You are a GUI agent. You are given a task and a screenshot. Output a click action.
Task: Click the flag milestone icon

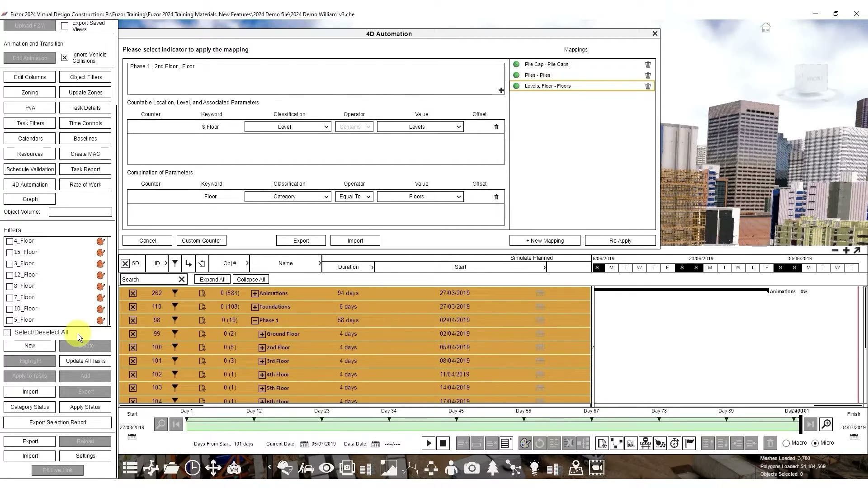[689, 443]
